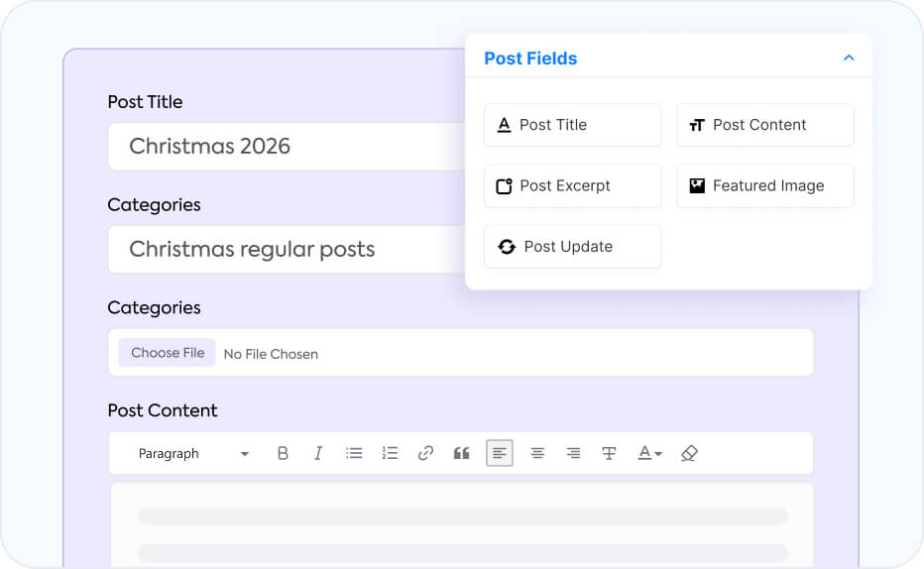924x569 pixels.
Task: Open the Paragraph style dropdown
Action: coord(193,454)
